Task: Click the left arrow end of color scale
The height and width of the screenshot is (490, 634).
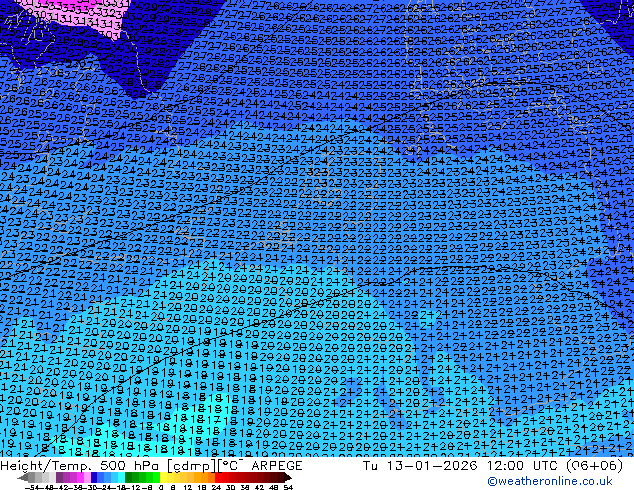Action: (x=23, y=477)
